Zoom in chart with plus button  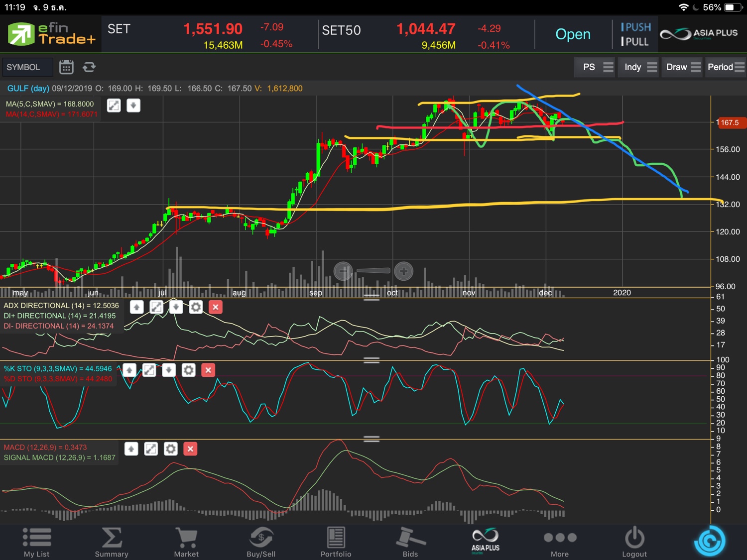(403, 271)
